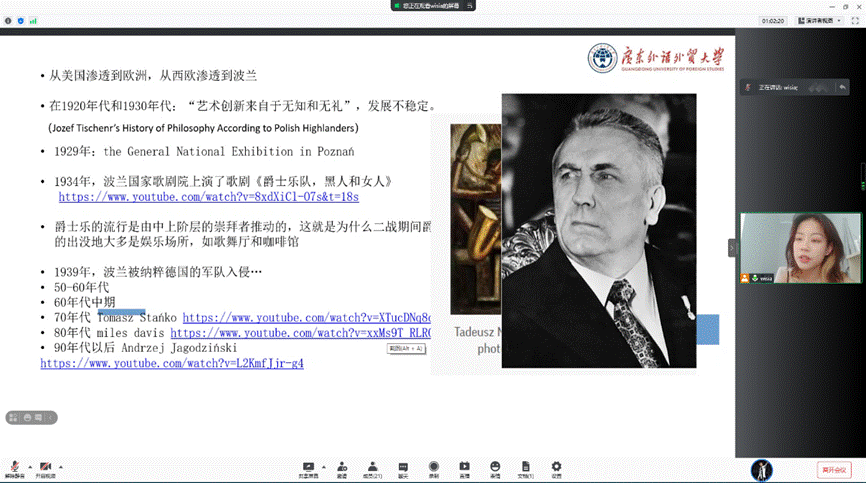Click the meeting info icon at top left
866x483 pixels.
point(7,19)
